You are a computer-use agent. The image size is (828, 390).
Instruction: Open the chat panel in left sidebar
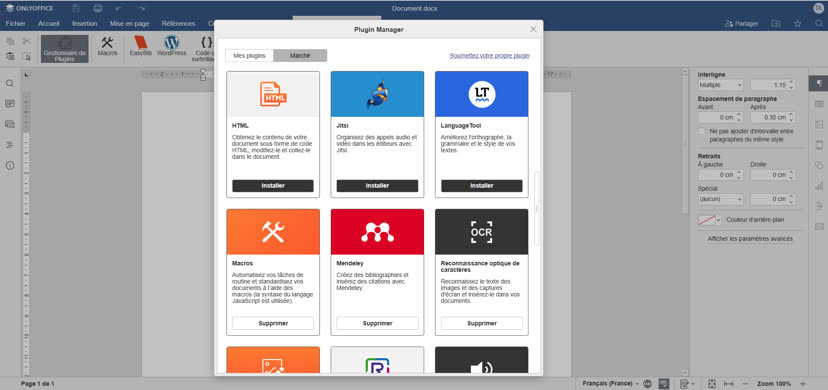click(10, 125)
